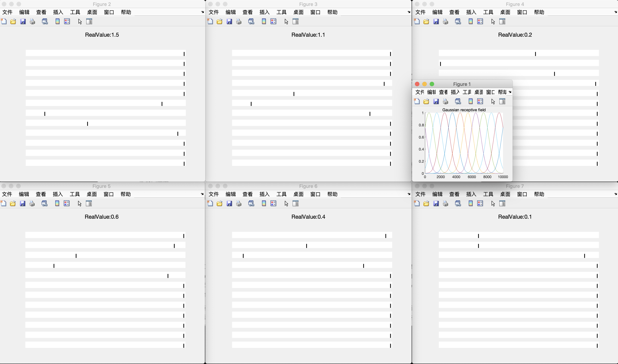Image resolution: width=618 pixels, height=364 pixels.
Task: Click printer icon in Figure 3 toolbar
Action: (239, 22)
